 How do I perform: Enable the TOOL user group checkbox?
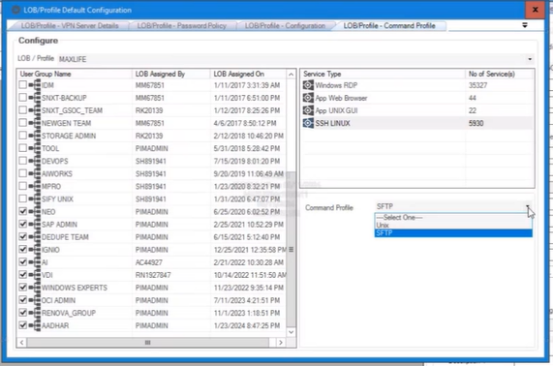tap(23, 148)
